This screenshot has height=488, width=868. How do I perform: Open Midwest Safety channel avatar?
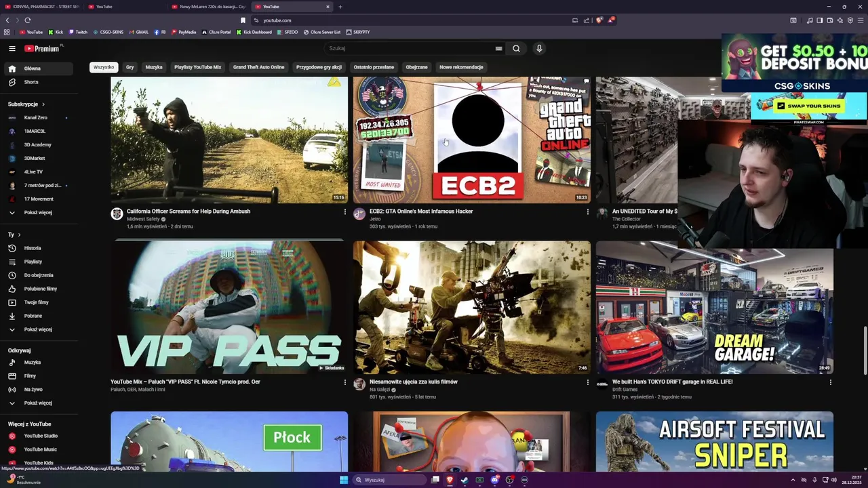pos(117,213)
